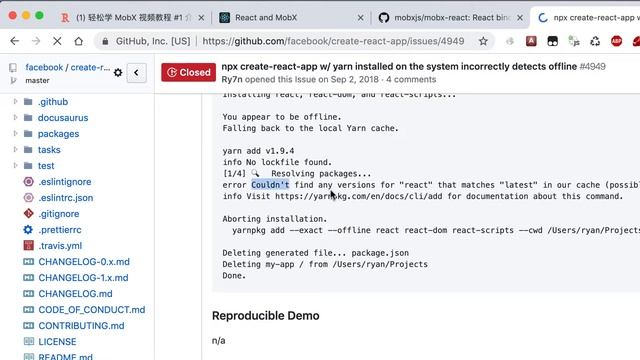
Task: Click the line 'You appear to be offline.'
Action: (x=282, y=117)
